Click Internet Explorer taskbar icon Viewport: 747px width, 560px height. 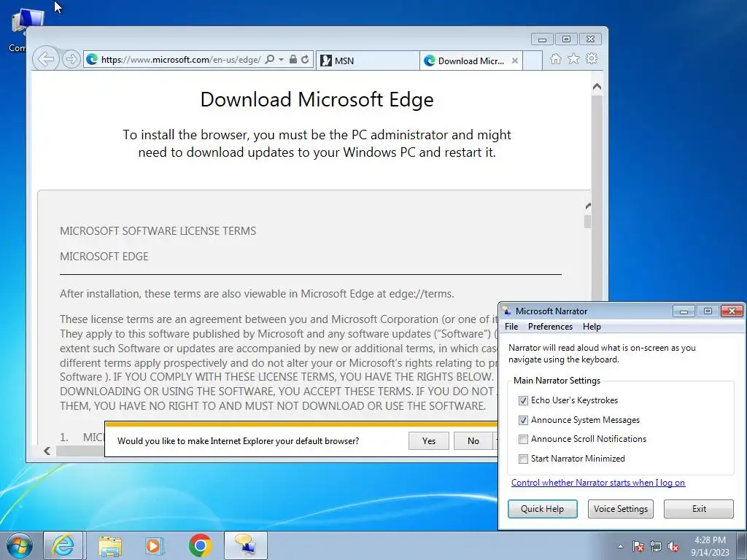pyautogui.click(x=63, y=545)
